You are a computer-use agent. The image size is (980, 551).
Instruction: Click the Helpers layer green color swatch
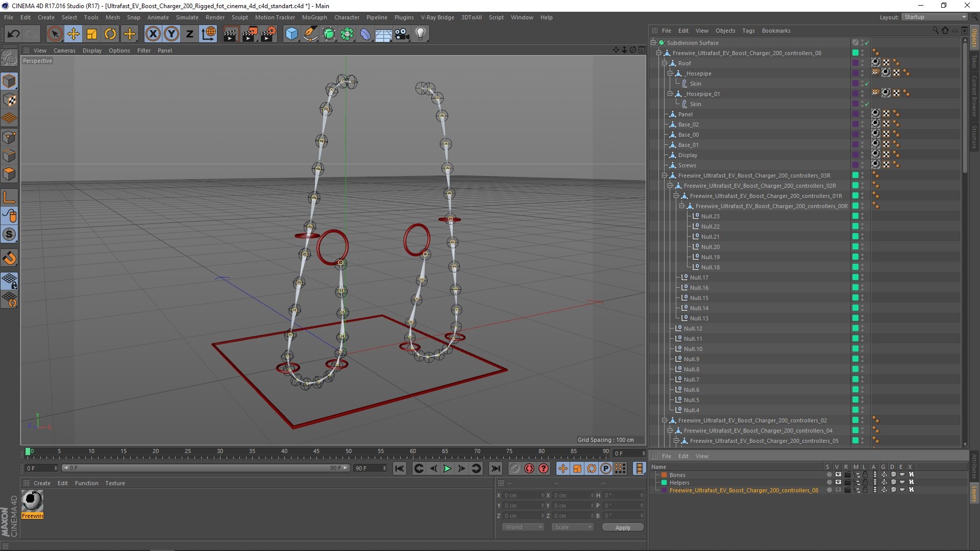[664, 483]
